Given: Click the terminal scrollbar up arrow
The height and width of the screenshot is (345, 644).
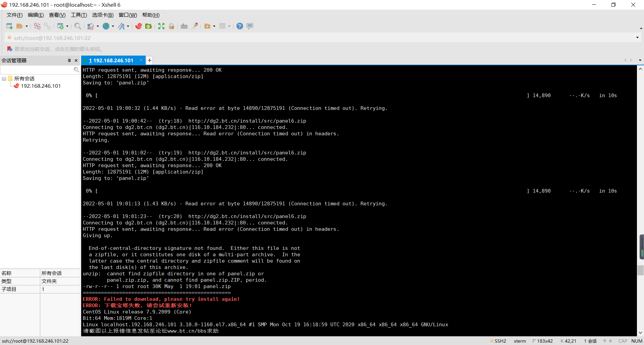Looking at the screenshot, I should [640, 69].
